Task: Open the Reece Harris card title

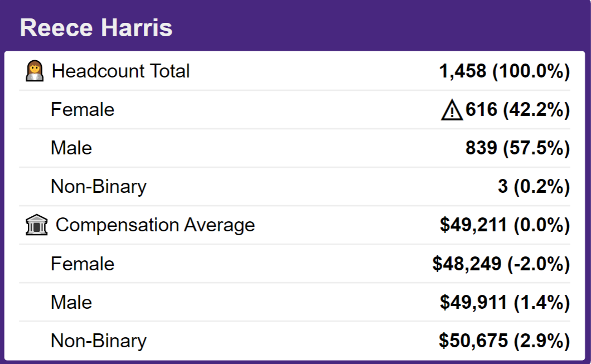Action: tap(96, 27)
